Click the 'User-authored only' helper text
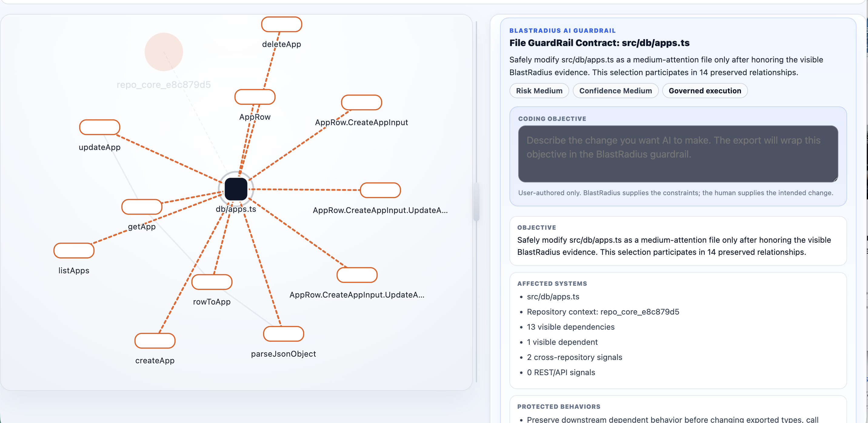The height and width of the screenshot is (423, 868). pyautogui.click(x=675, y=193)
